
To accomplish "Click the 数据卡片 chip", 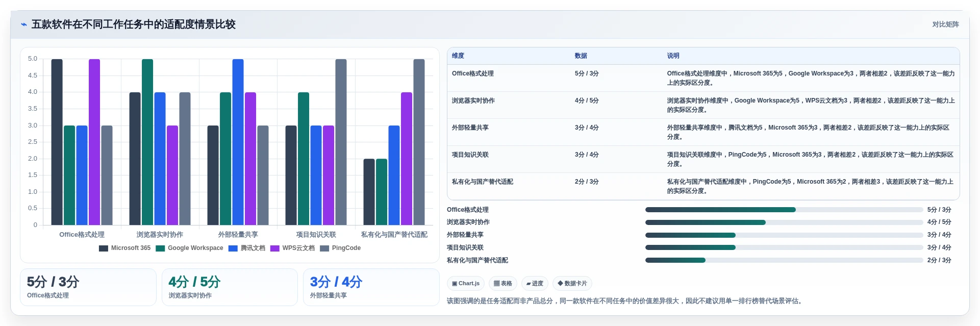I will coord(572,284).
